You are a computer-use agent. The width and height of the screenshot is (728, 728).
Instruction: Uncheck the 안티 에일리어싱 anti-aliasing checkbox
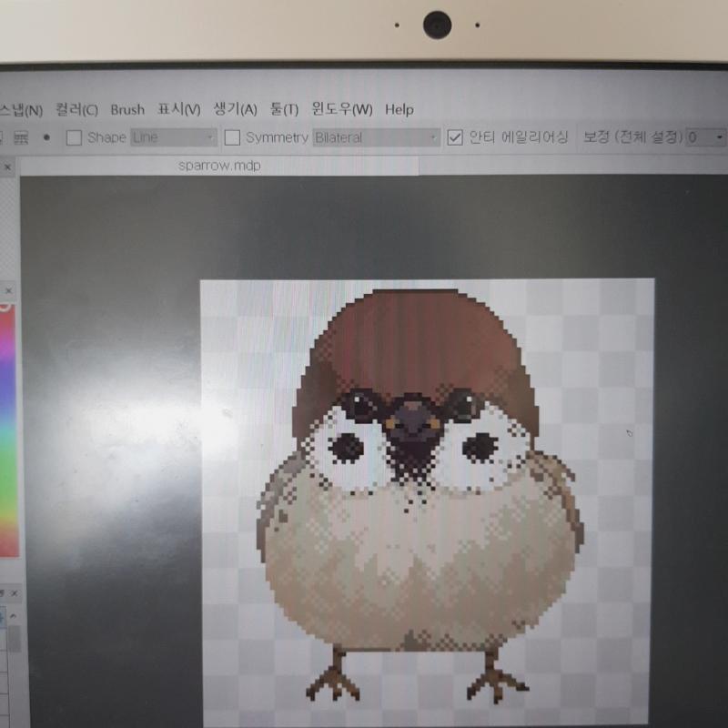click(x=455, y=137)
